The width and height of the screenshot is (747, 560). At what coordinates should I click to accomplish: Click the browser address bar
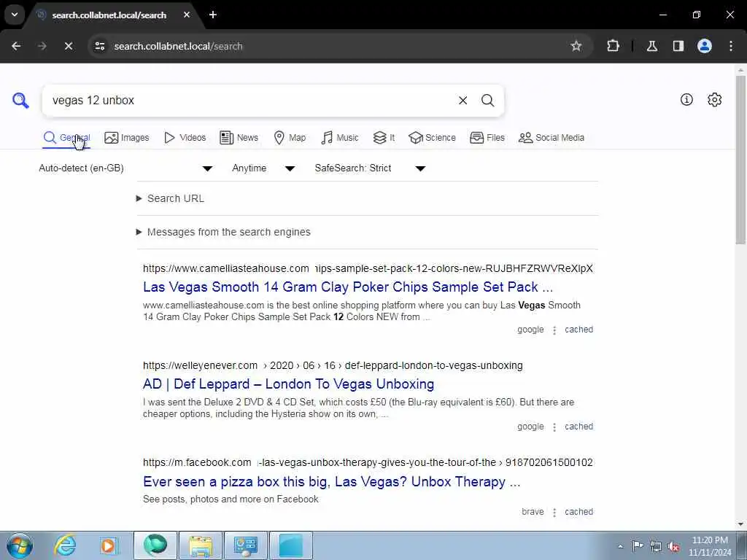(333, 46)
